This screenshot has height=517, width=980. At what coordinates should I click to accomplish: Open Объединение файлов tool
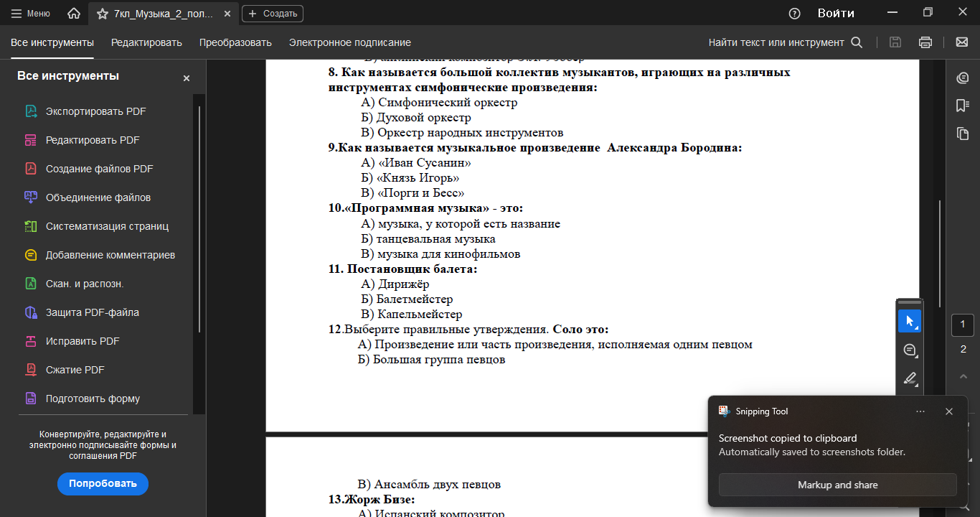[98, 197]
